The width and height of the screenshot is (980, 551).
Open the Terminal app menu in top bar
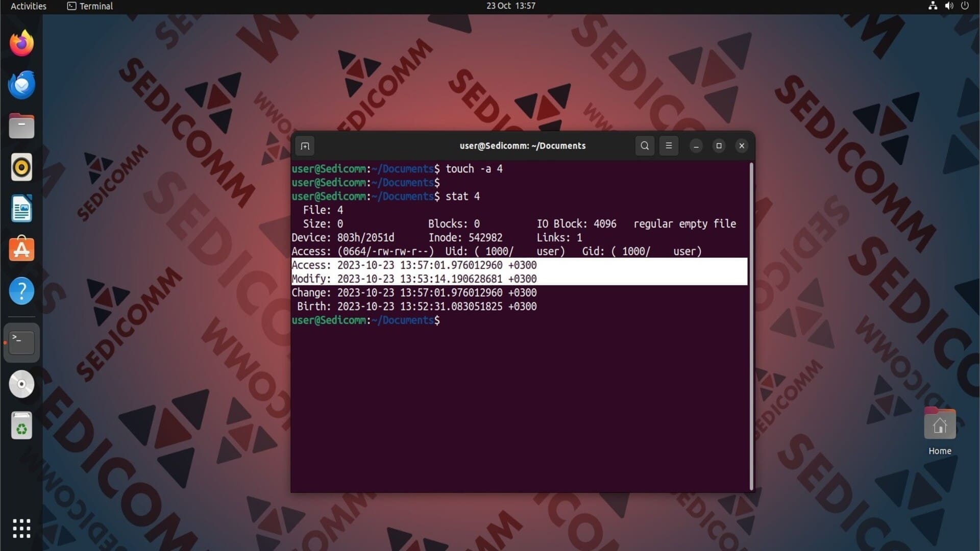click(90, 6)
